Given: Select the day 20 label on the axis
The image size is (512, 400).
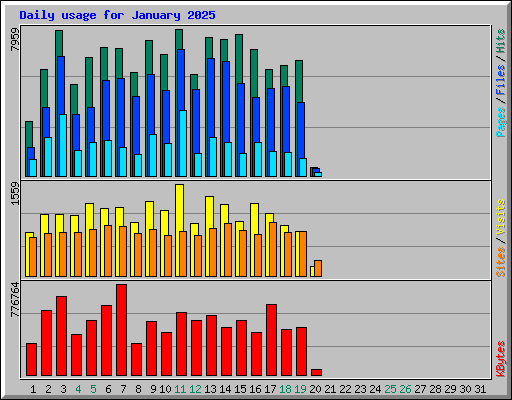Looking at the screenshot, I should click(315, 389).
